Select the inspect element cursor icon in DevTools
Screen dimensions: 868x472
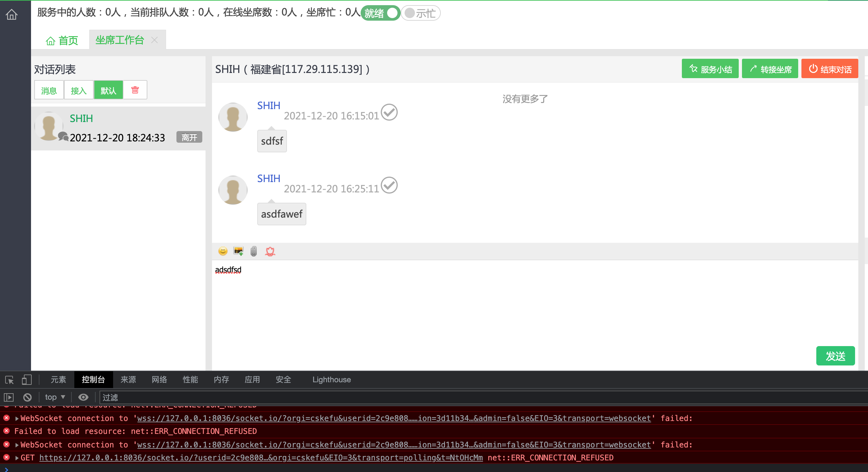(x=9, y=380)
